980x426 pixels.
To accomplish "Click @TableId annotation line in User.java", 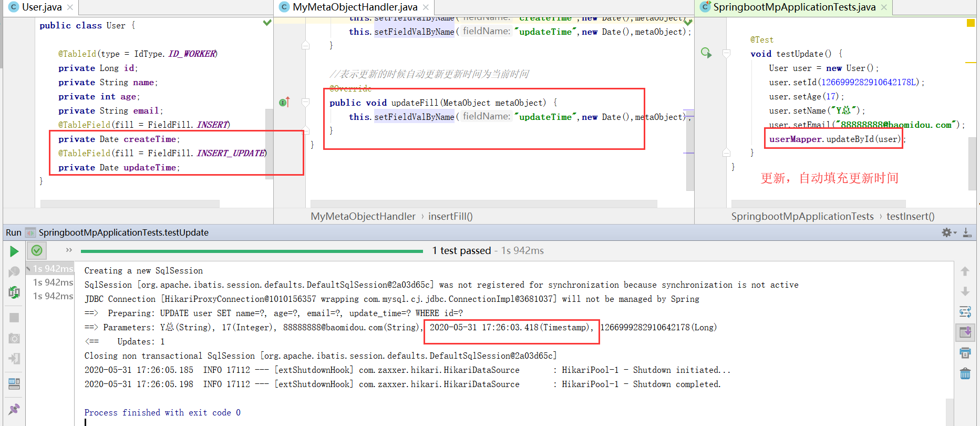I will coord(138,54).
